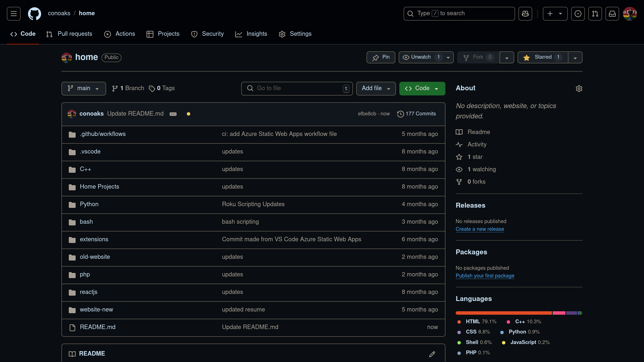The width and height of the screenshot is (644, 362).
Task: View the 0 Tags list
Action: [x=162, y=88]
